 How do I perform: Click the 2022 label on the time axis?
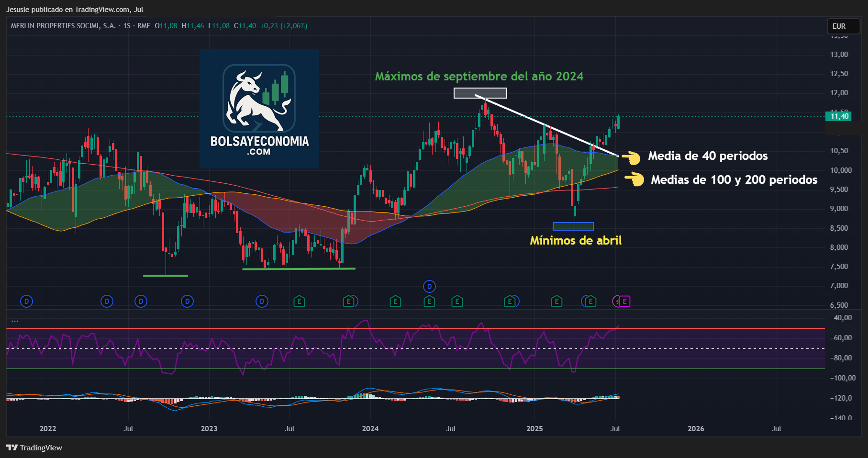pyautogui.click(x=48, y=428)
